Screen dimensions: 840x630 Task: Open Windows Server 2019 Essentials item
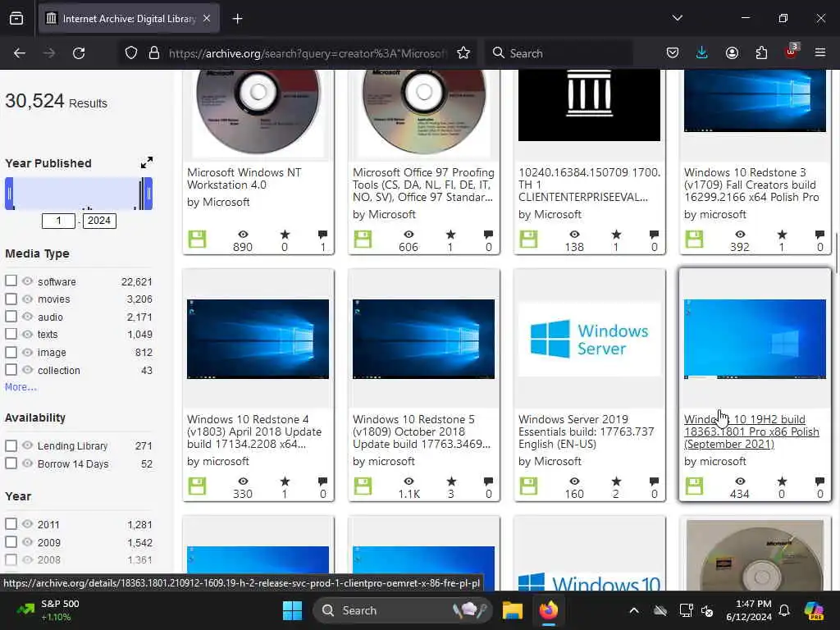point(586,431)
